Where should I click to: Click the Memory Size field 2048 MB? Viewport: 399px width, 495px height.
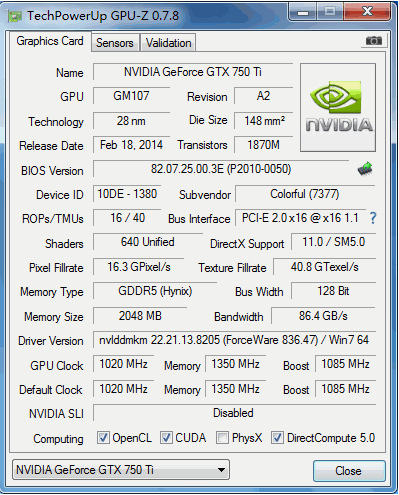140,316
